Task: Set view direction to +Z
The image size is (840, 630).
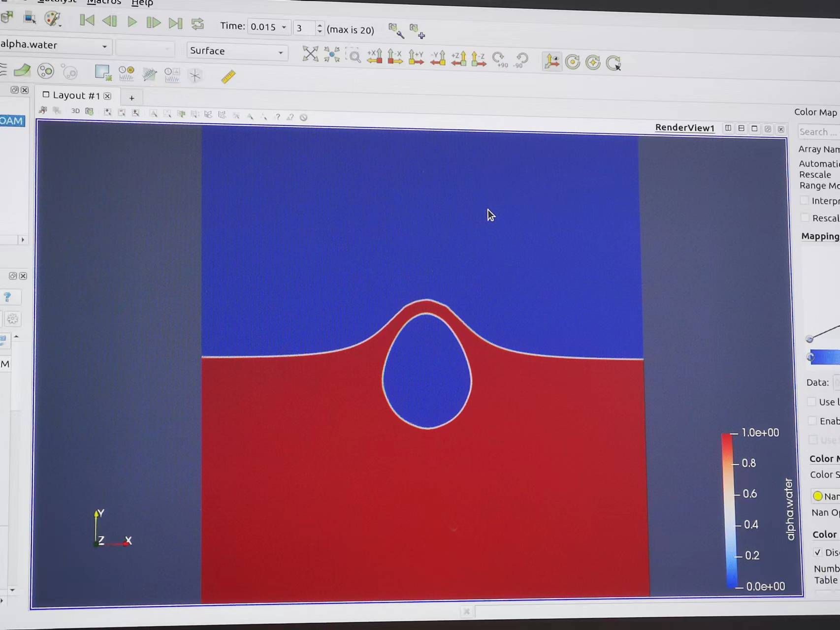Action: tap(458, 59)
